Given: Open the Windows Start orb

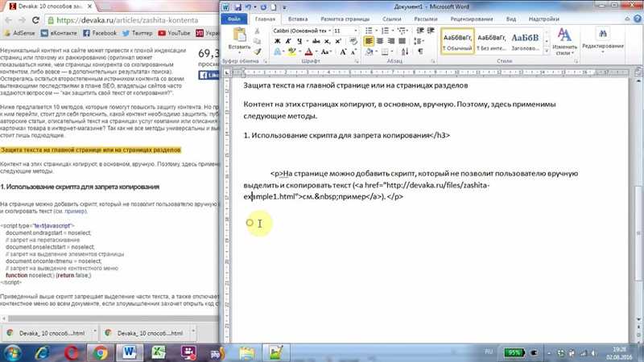Looking at the screenshot, I should click(13, 352).
